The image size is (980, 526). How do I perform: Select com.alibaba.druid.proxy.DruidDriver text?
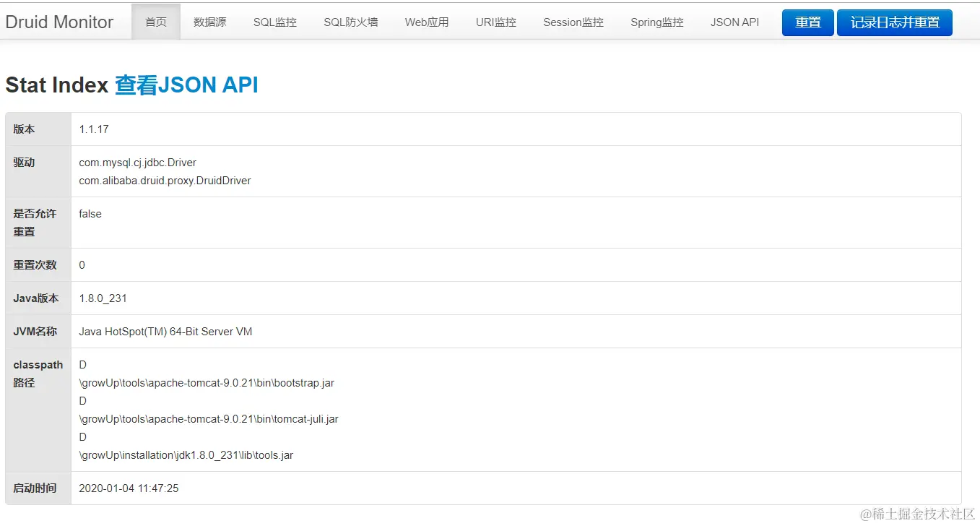(x=165, y=181)
